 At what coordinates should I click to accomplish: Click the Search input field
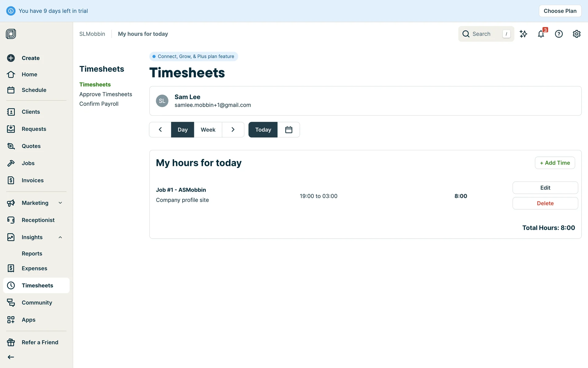(x=485, y=34)
